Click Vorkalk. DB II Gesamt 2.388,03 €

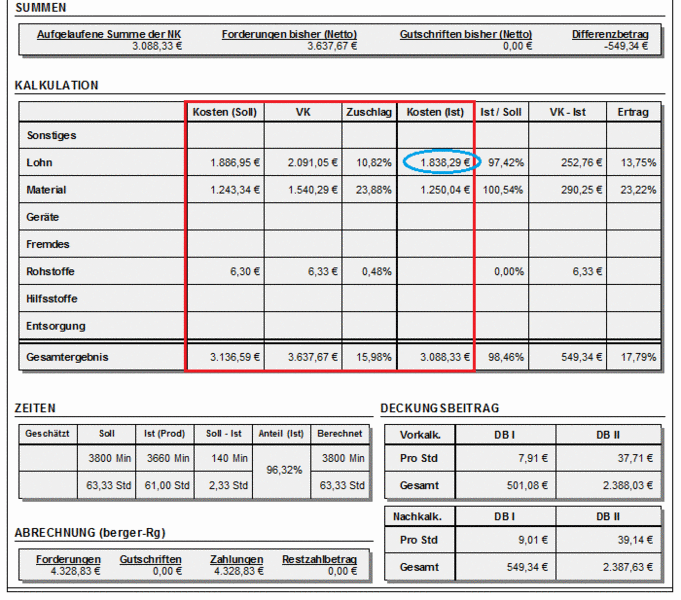click(x=628, y=485)
